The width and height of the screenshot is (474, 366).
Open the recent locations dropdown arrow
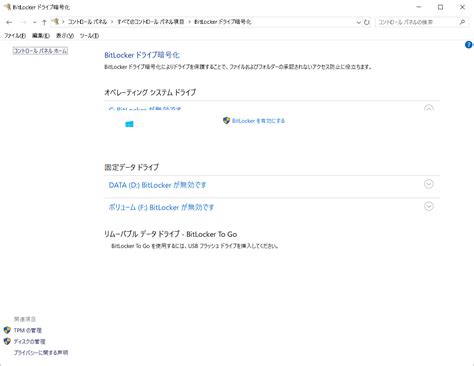(x=34, y=22)
